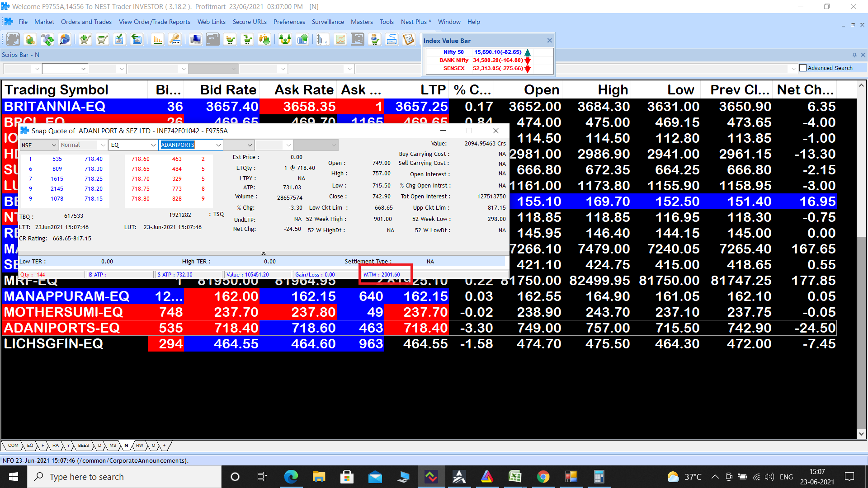Click the yellow-green cart toolbar icon
This screenshot has width=868, height=488.
click(231, 40)
